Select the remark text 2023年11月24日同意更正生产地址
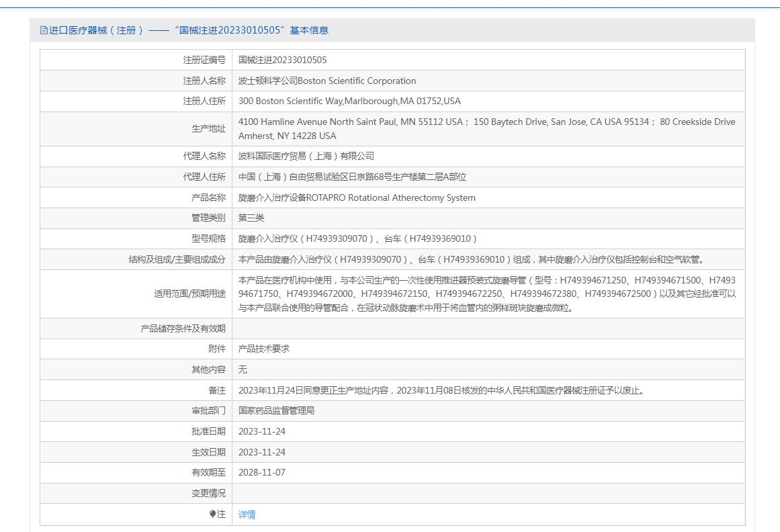 (x=442, y=391)
